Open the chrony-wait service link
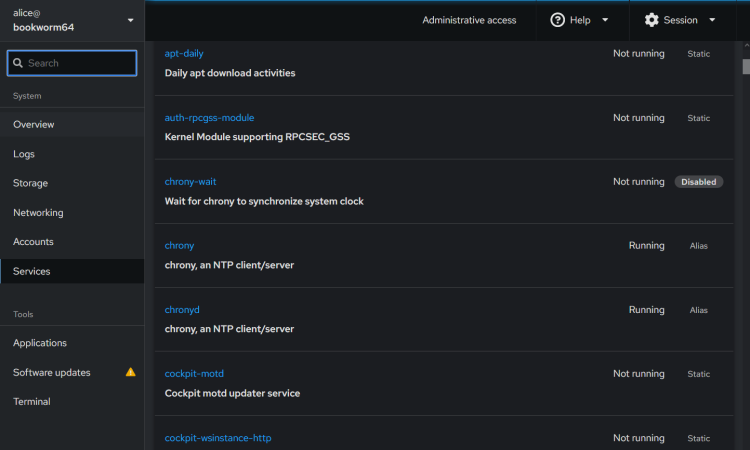The image size is (750, 450). (x=190, y=182)
